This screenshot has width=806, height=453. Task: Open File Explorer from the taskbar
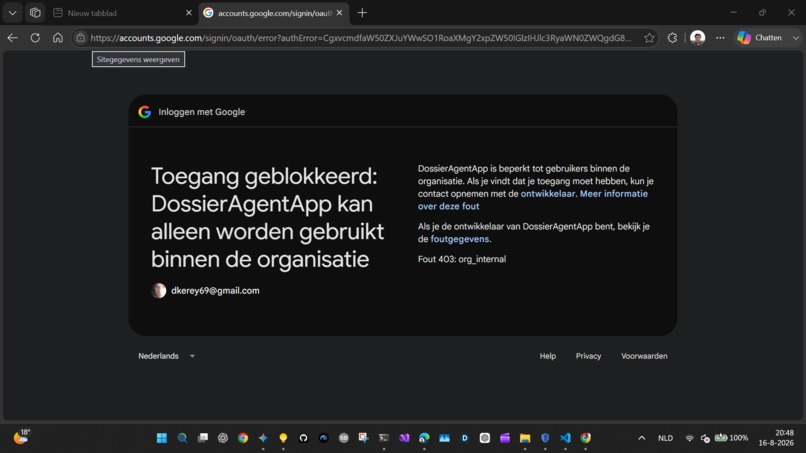tap(525, 438)
